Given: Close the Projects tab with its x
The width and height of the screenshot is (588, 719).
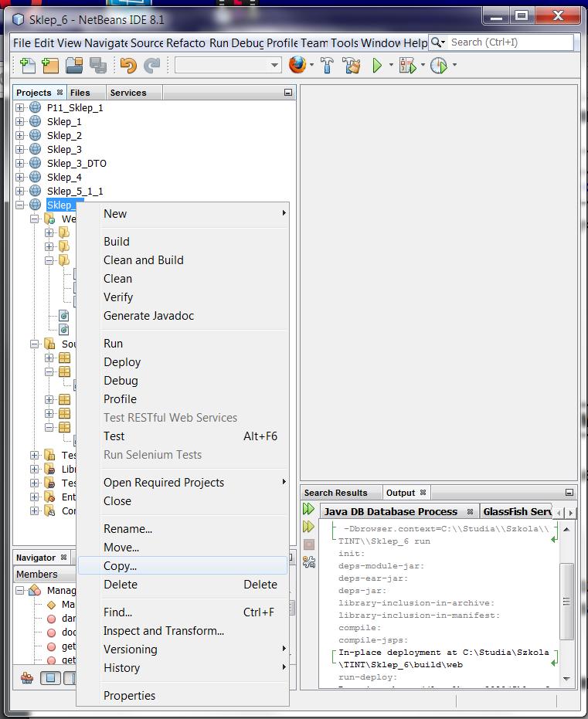Looking at the screenshot, I should pyautogui.click(x=59, y=92).
